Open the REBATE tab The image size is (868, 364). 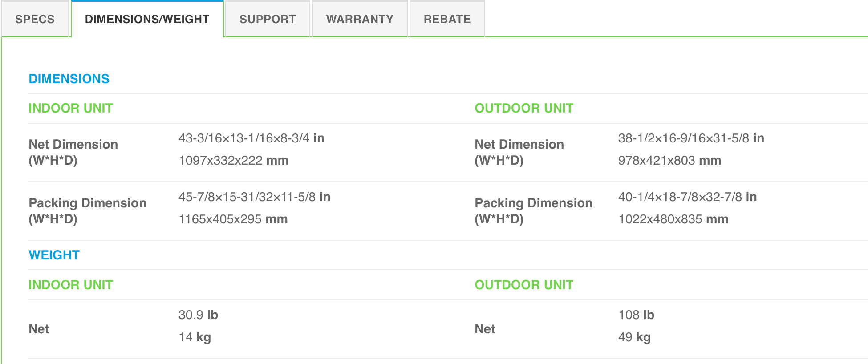(447, 19)
